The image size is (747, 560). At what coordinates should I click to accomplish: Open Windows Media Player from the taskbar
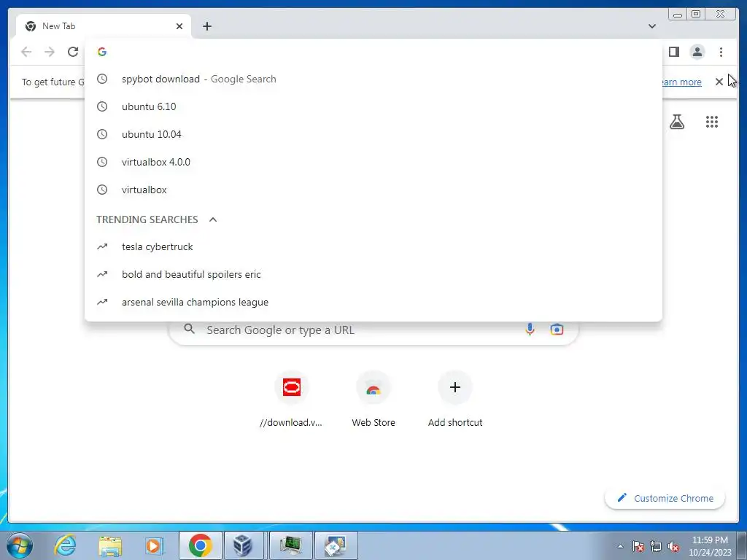(x=154, y=545)
